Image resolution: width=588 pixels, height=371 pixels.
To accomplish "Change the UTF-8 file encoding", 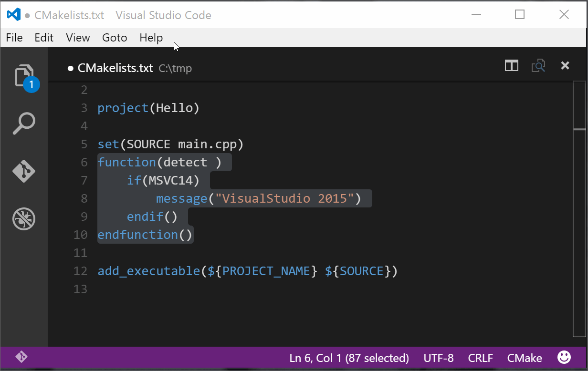I will click(439, 358).
